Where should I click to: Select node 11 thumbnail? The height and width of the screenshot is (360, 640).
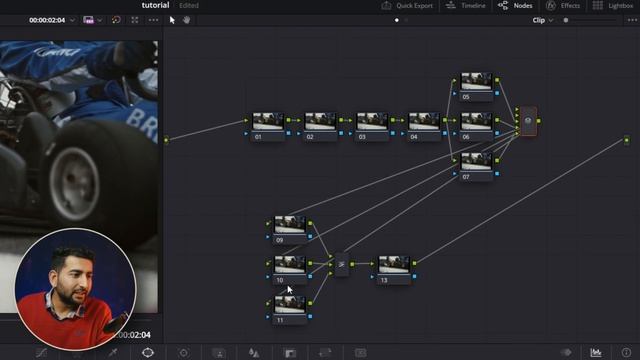tap(290, 305)
